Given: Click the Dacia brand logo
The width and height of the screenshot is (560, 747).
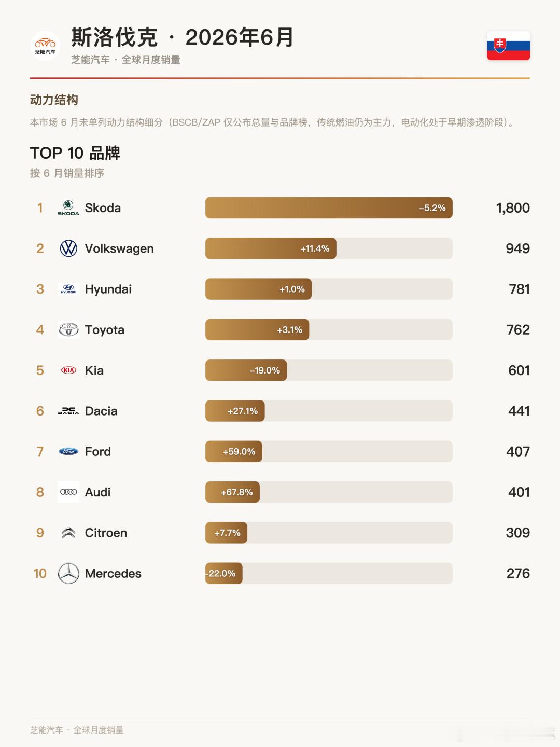Looking at the screenshot, I should click(x=68, y=411).
